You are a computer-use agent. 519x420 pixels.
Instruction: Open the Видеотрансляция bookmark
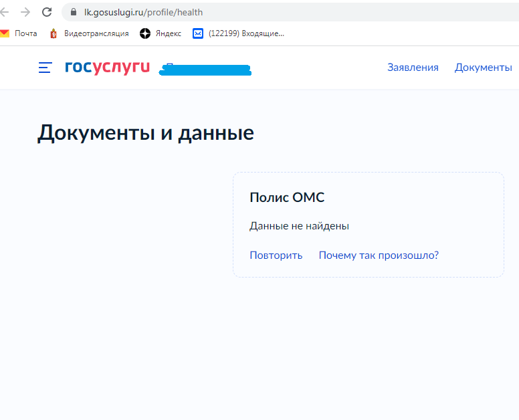tap(89, 33)
